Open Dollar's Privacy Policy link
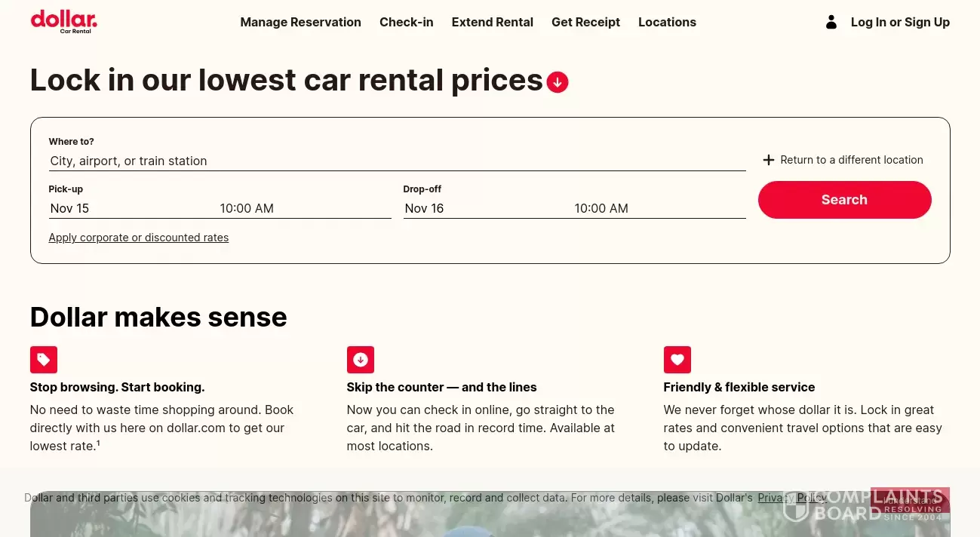Image resolution: width=980 pixels, height=537 pixels. 791,498
